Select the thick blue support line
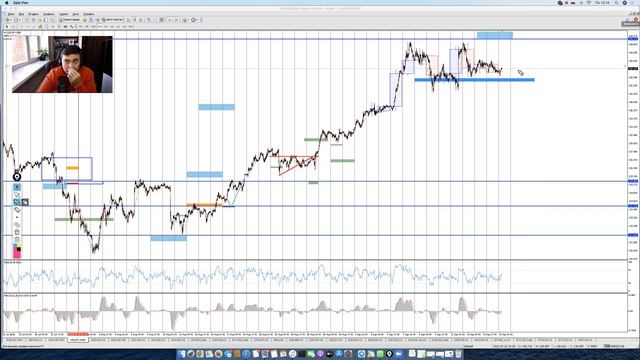Image resolution: width=640 pixels, height=360 pixels. pos(474,80)
